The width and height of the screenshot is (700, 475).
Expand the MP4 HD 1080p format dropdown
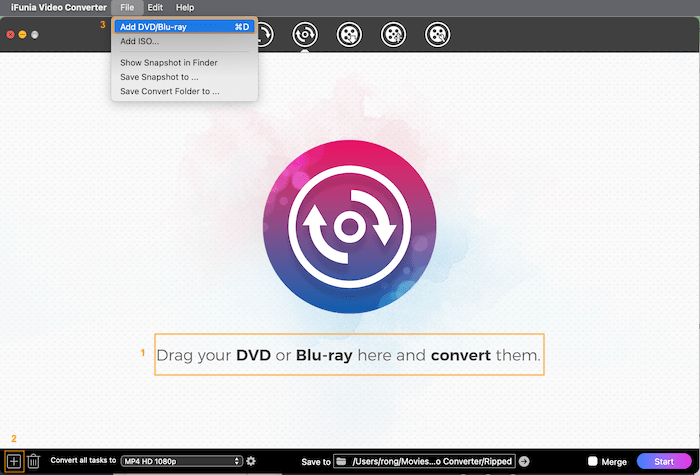[x=181, y=461]
